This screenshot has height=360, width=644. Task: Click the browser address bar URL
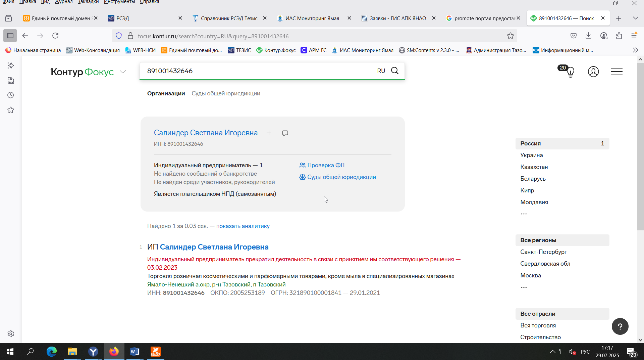[x=213, y=36]
